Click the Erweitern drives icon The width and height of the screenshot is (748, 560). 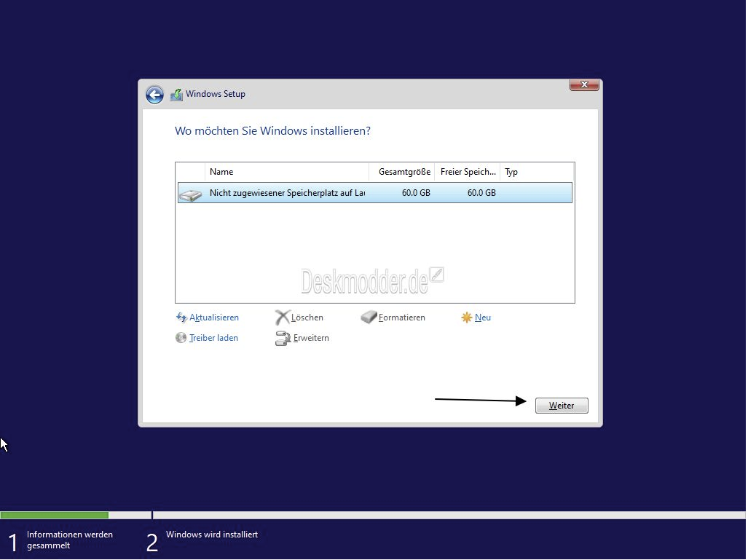click(283, 338)
